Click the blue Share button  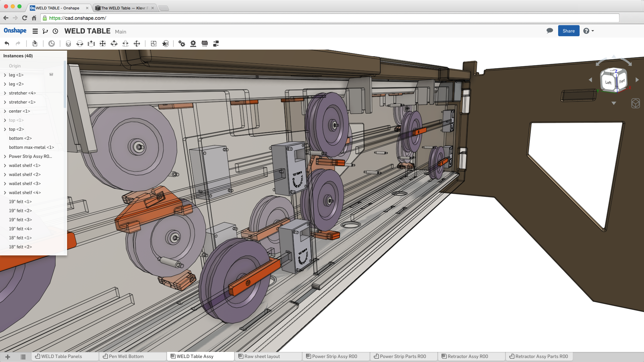click(569, 31)
